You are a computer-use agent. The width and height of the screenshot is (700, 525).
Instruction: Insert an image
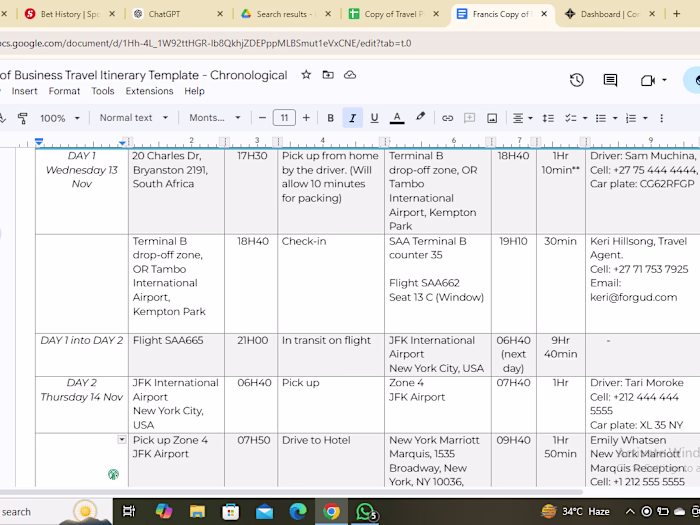pyautogui.click(x=492, y=118)
